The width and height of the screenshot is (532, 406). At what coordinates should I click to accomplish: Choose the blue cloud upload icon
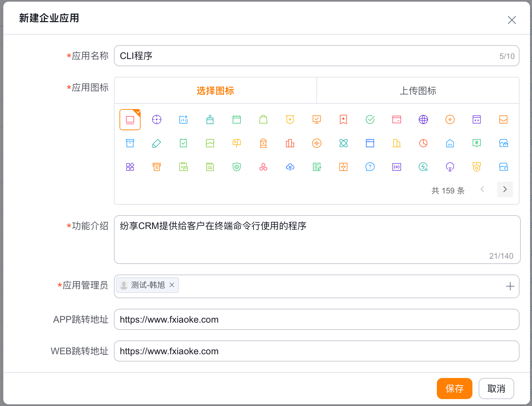point(290,167)
